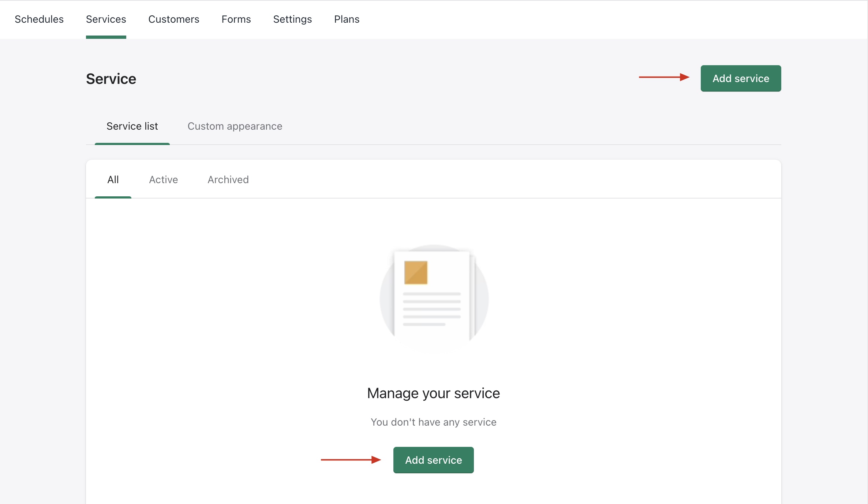
Task: Click the gray text lines in document illustration
Action: [431, 309]
